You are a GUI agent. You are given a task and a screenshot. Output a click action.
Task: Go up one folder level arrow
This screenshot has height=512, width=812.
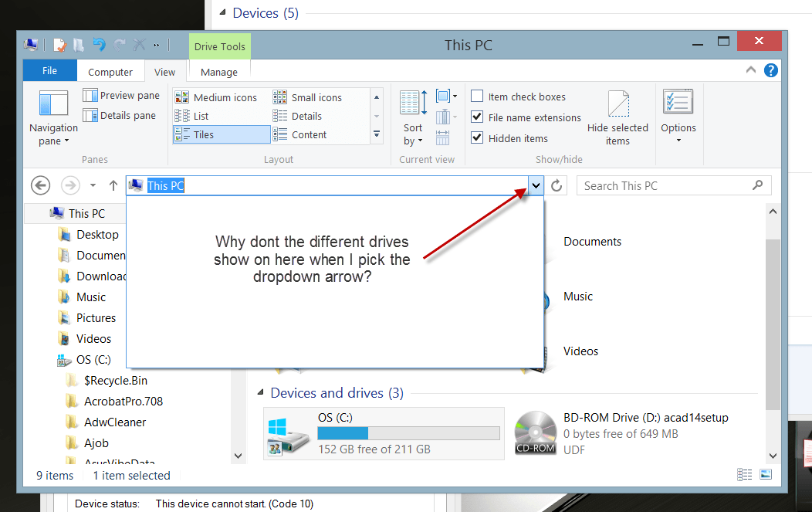click(113, 185)
